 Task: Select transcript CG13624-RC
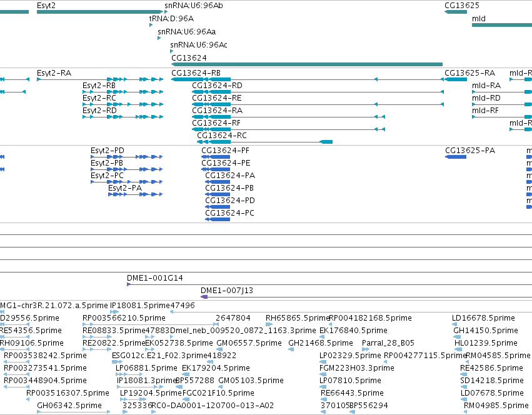pos(264,142)
